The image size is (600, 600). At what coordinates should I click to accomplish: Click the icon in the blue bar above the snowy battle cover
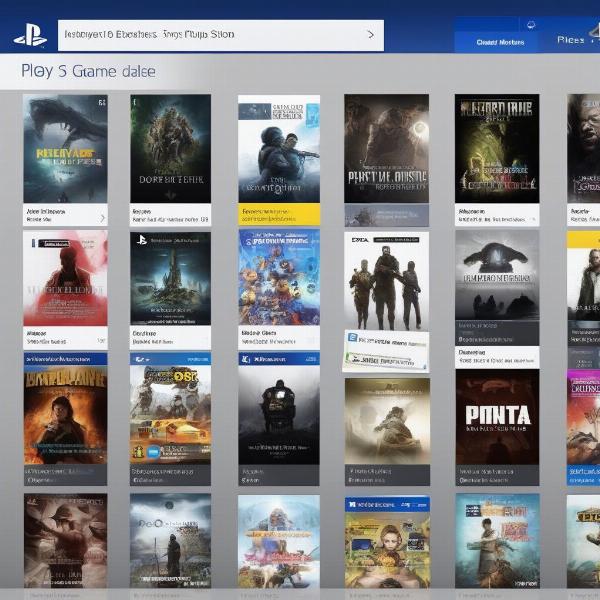(142, 359)
